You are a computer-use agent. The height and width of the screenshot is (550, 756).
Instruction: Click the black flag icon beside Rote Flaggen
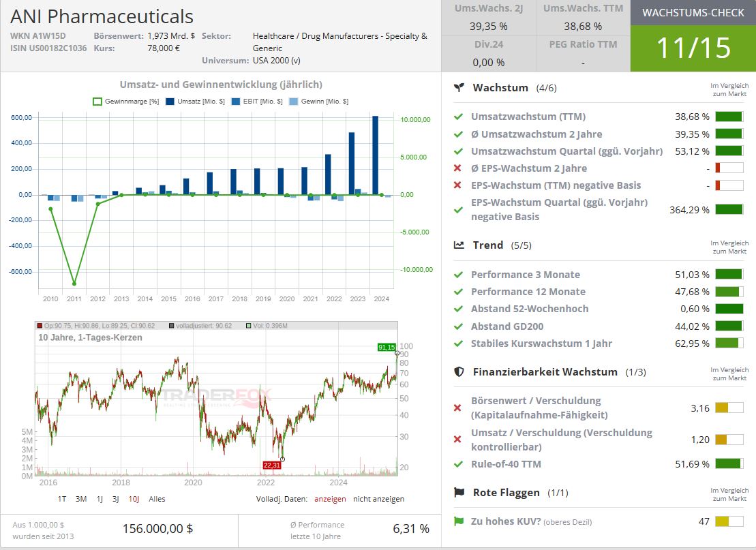pyautogui.click(x=459, y=492)
